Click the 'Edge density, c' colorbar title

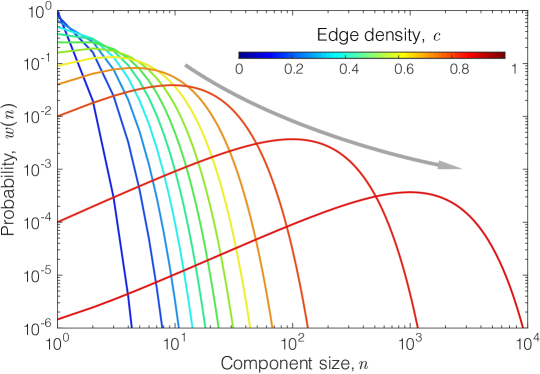pyautogui.click(x=379, y=35)
